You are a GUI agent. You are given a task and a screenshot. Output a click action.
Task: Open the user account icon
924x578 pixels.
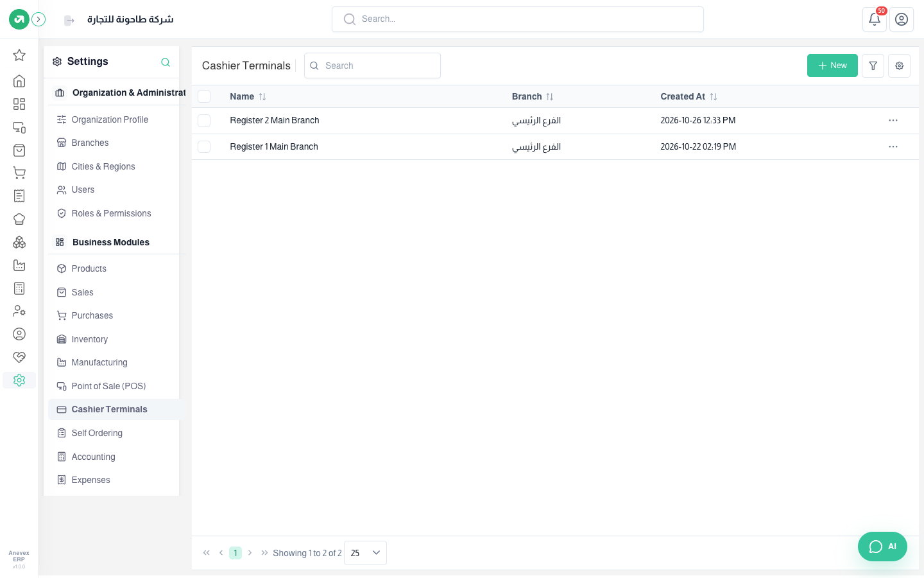[x=902, y=19]
